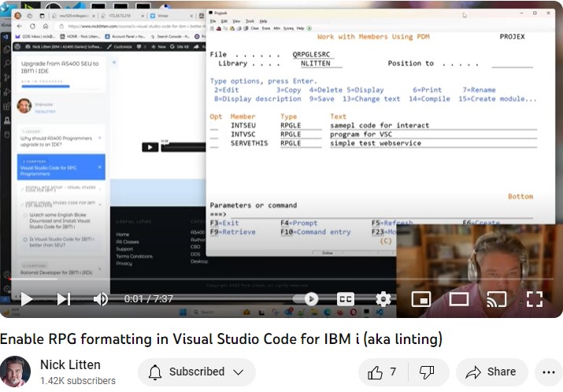Click the Support link in the course footer

click(124, 249)
